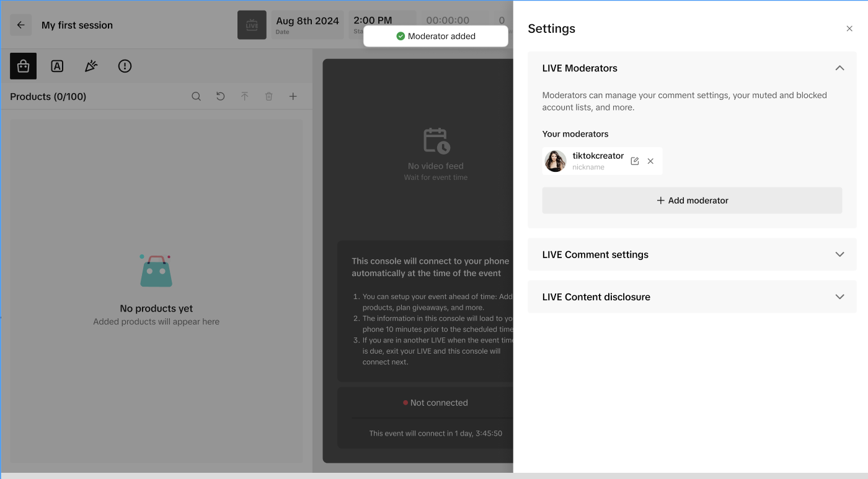Click the Add moderator button

[692, 200]
